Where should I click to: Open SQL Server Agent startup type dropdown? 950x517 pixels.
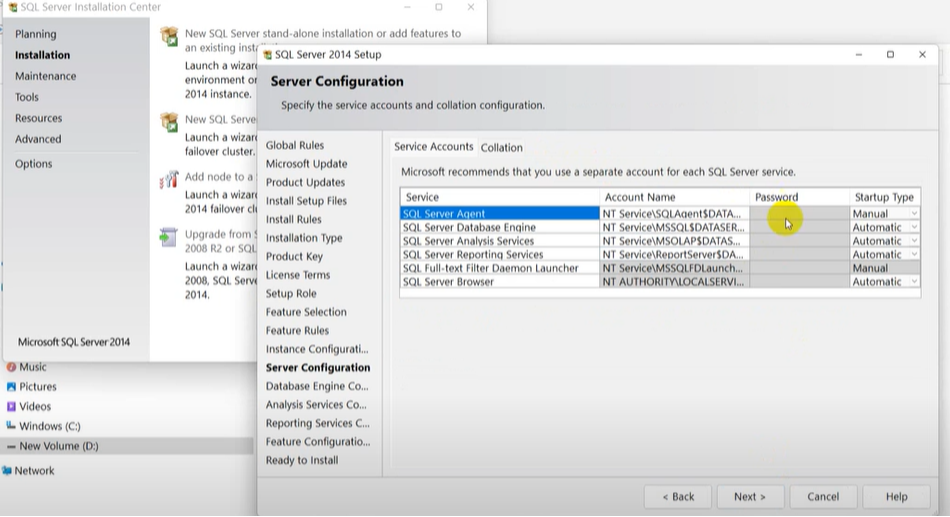click(913, 214)
